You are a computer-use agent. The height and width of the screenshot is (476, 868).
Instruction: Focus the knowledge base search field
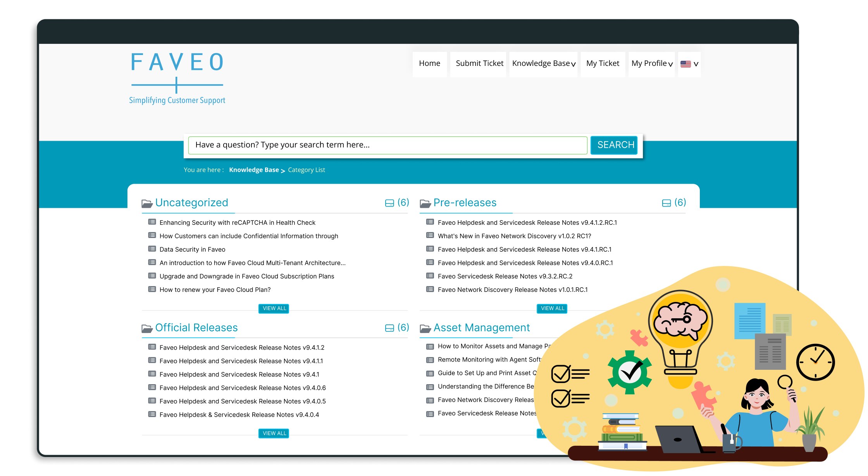(x=387, y=145)
